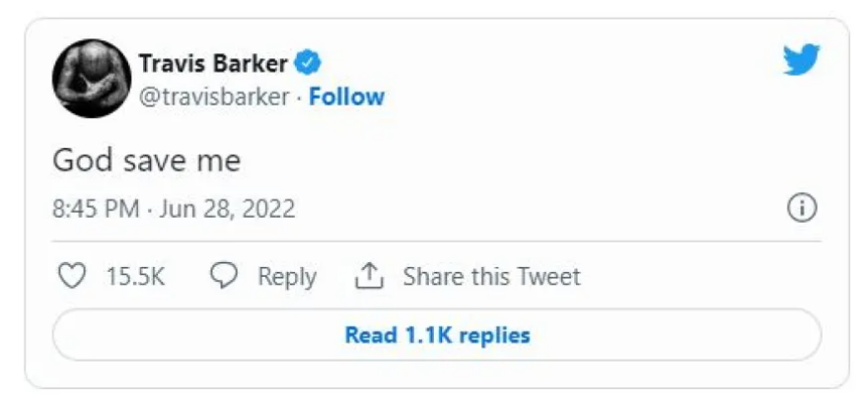Click the divider line below the timestamp
Image resolution: width=868 pixels, height=402 pixels.
pyautogui.click(x=436, y=241)
